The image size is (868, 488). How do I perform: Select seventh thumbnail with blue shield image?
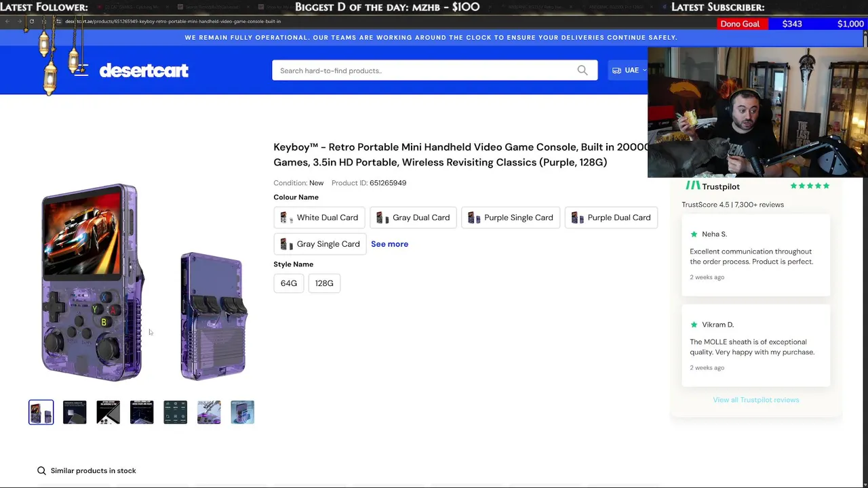tap(242, 412)
